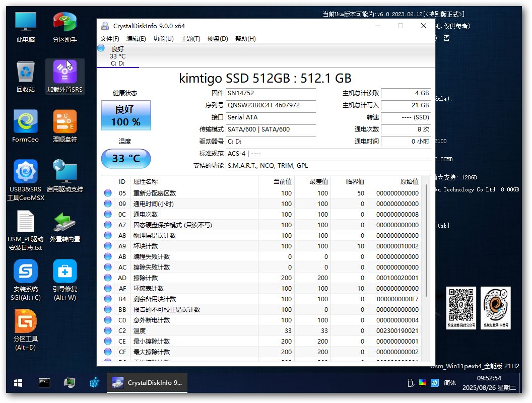Click the 标准规范 field ACS-4

click(x=328, y=153)
